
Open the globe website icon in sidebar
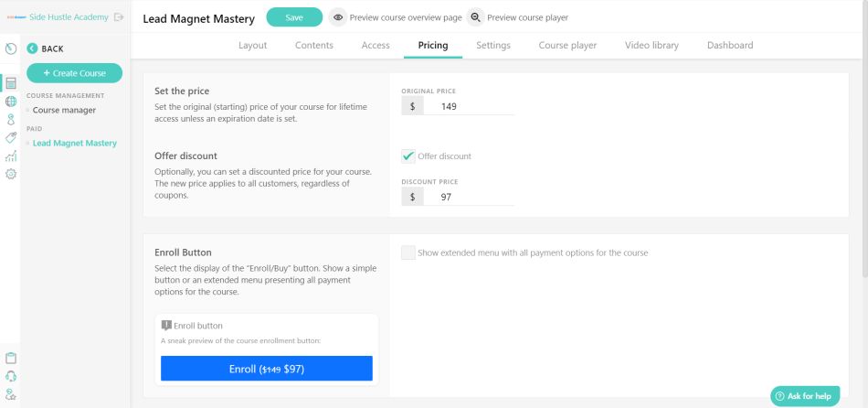point(11,102)
